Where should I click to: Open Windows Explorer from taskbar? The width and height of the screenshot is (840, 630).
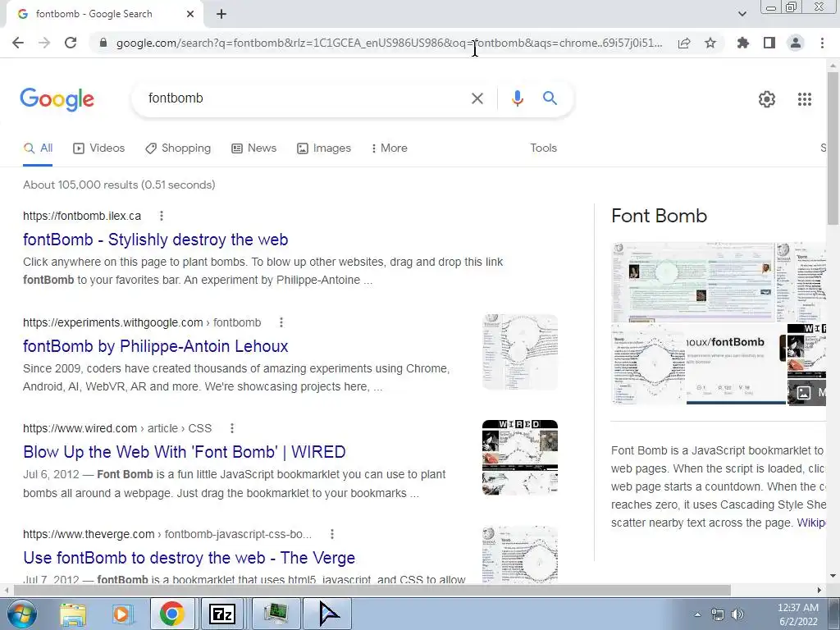click(73, 614)
